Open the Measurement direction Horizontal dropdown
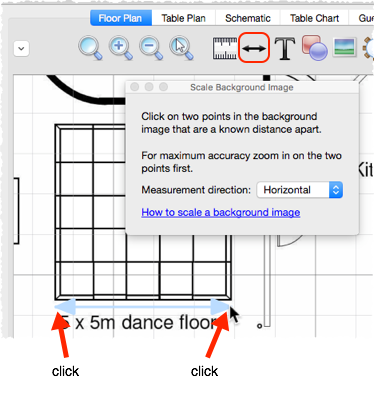374x394 pixels. tap(300, 190)
